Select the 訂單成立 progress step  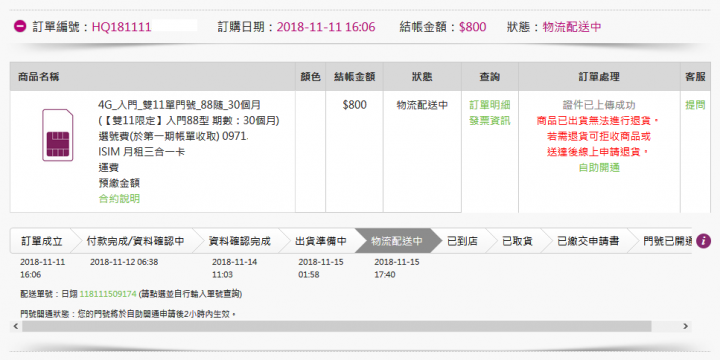pyautogui.click(x=41, y=241)
